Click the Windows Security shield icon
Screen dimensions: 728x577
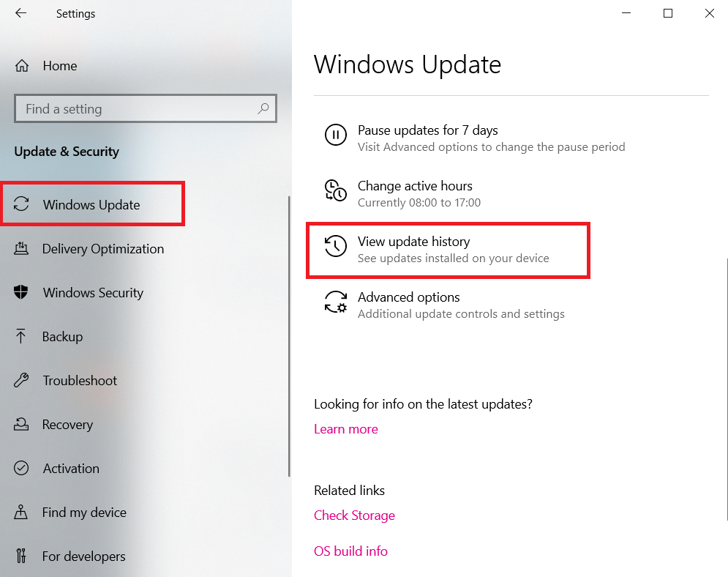coord(22,292)
